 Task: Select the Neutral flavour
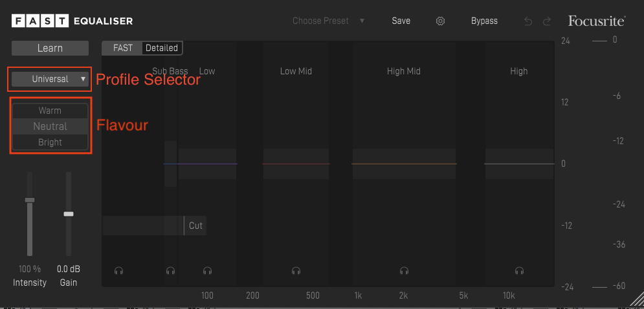(50, 127)
